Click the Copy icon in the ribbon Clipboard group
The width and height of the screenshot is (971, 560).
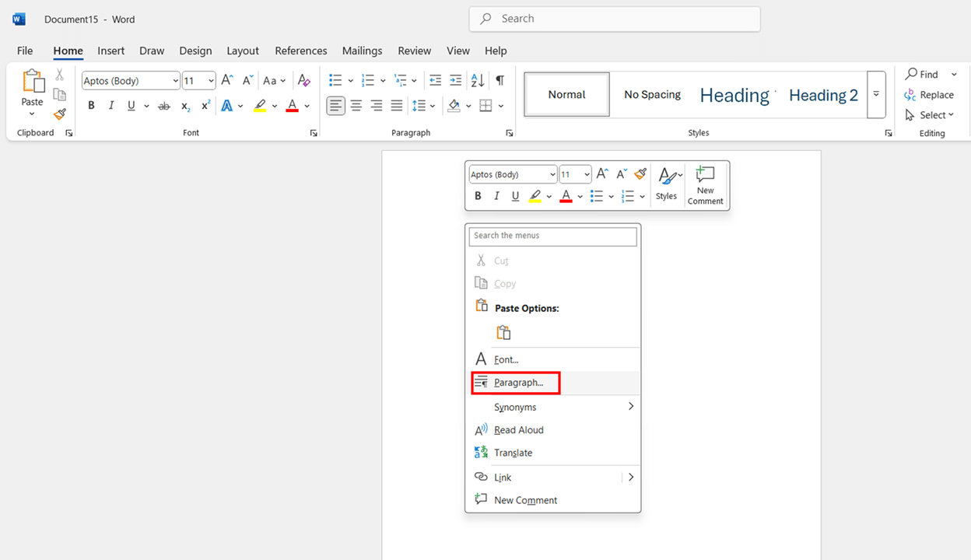pos(60,94)
